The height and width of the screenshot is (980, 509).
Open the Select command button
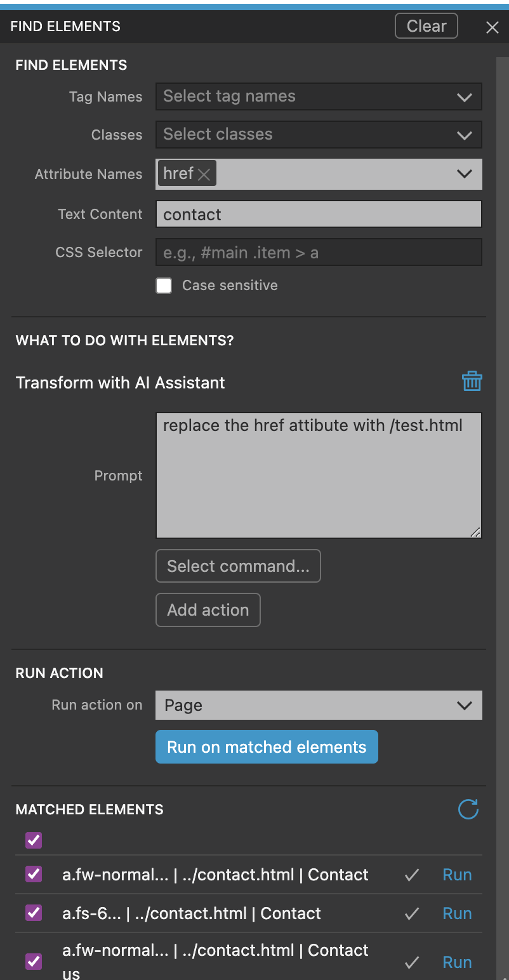[x=238, y=566]
